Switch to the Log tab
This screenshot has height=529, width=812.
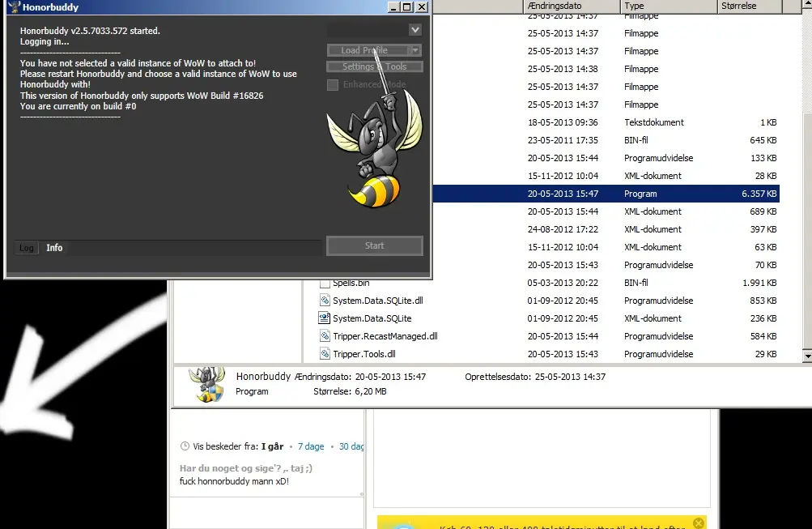pyautogui.click(x=27, y=248)
